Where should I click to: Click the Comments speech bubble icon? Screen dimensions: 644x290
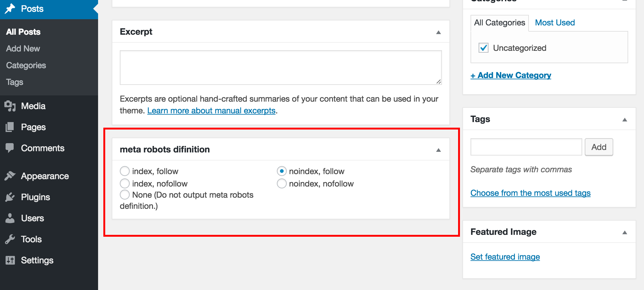[10, 148]
